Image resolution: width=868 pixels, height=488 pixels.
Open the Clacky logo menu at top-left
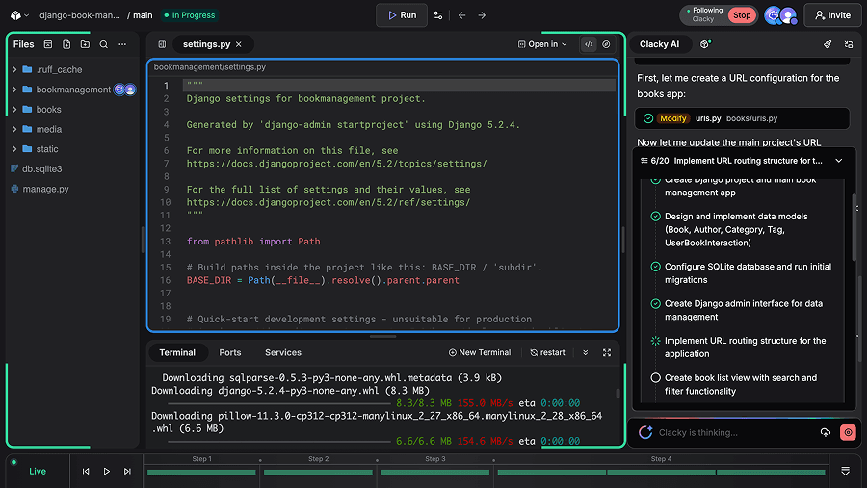pyautogui.click(x=19, y=15)
